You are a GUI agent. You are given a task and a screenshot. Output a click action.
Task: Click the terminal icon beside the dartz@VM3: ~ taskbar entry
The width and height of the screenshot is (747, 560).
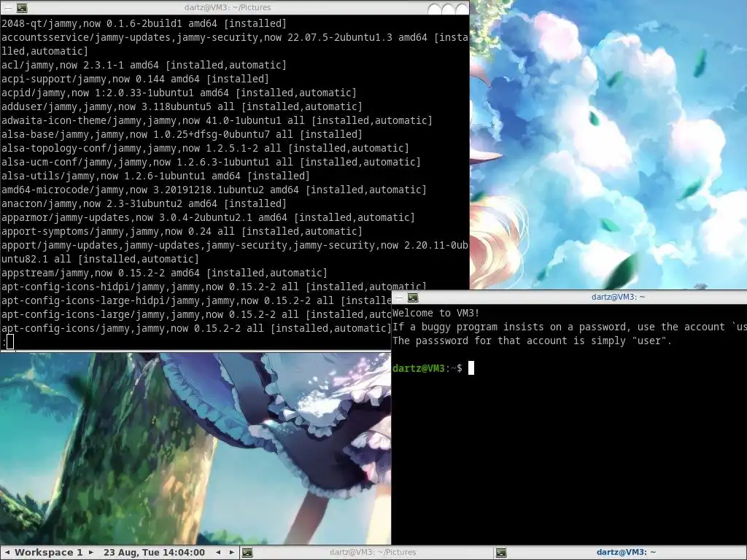coord(501,553)
